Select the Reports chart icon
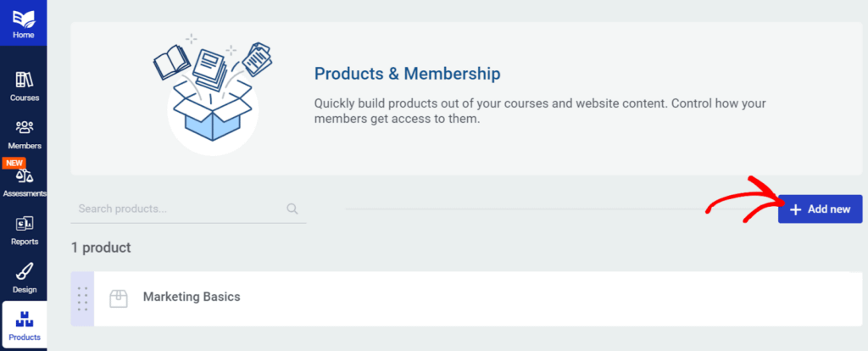Viewport: 868px width, 351px height. pos(24,225)
